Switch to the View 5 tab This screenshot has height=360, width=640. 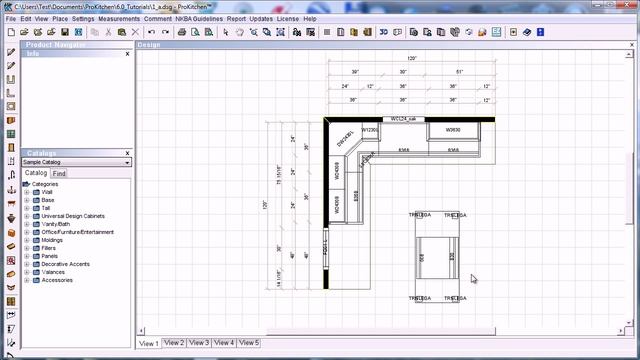[x=249, y=343]
